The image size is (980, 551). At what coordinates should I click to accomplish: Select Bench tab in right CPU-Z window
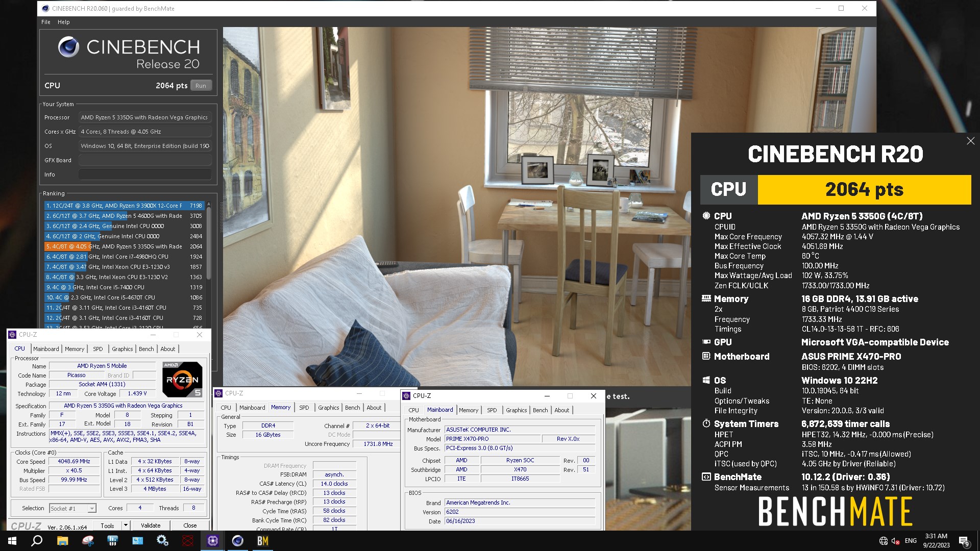coord(541,410)
